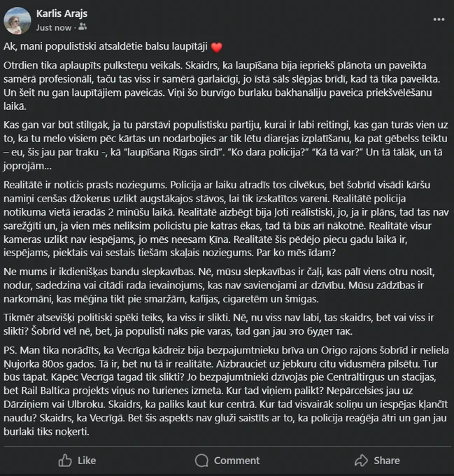Click the Comment speech bubble icon
Screen dimensions: 454x476
point(201,461)
